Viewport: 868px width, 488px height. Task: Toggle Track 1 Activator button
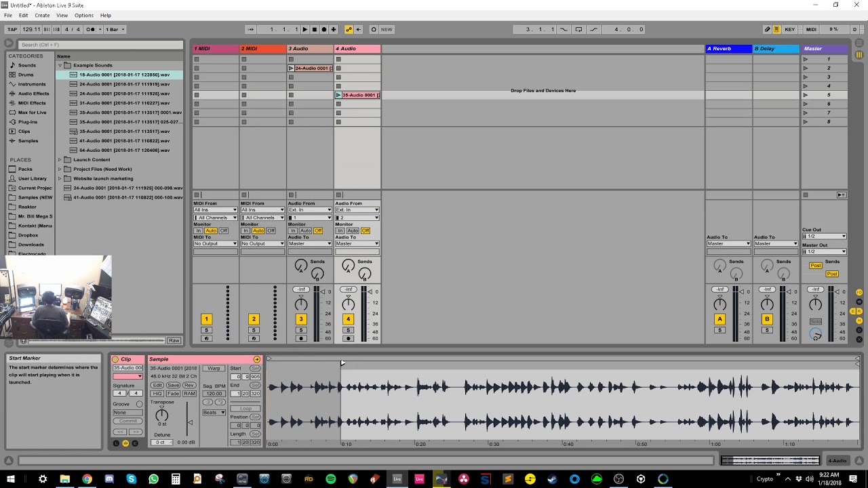[x=206, y=319]
